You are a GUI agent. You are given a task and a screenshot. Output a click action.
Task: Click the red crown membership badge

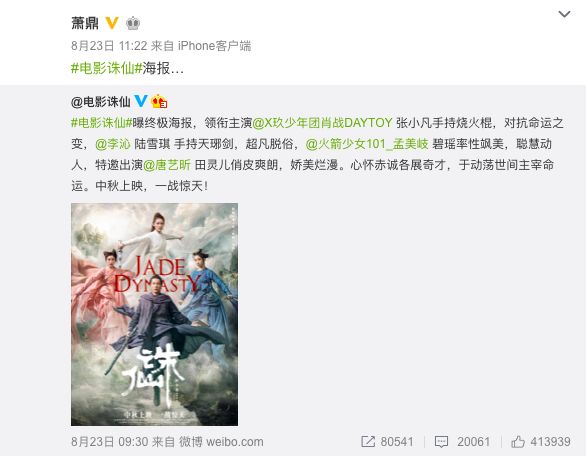[159, 101]
